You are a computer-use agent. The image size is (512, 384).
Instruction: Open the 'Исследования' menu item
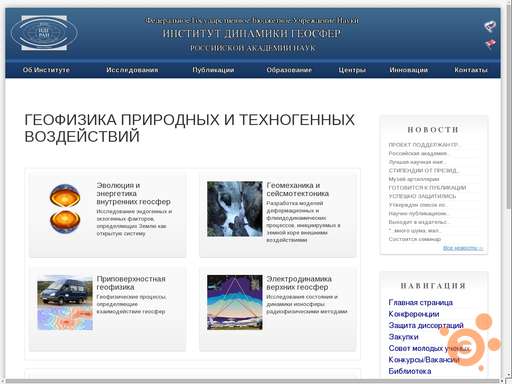pyautogui.click(x=132, y=70)
